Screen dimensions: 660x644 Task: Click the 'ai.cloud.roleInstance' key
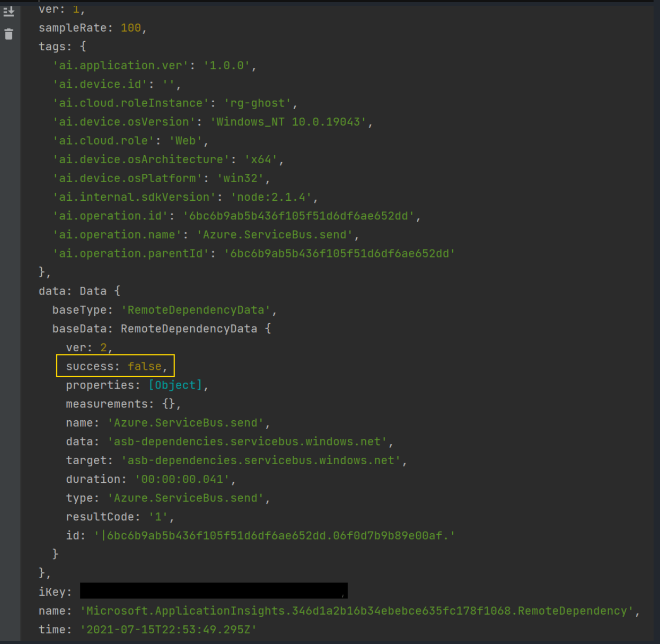(x=131, y=103)
